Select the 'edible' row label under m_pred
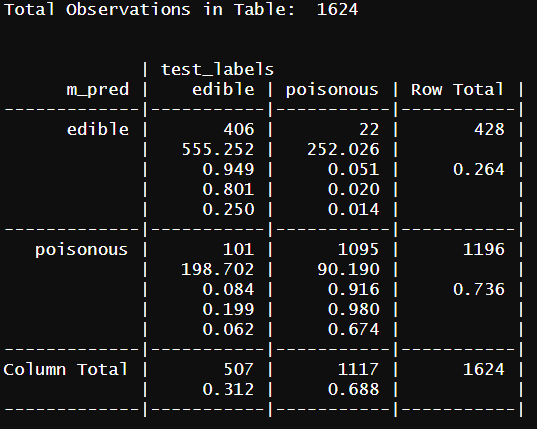 click(x=98, y=129)
